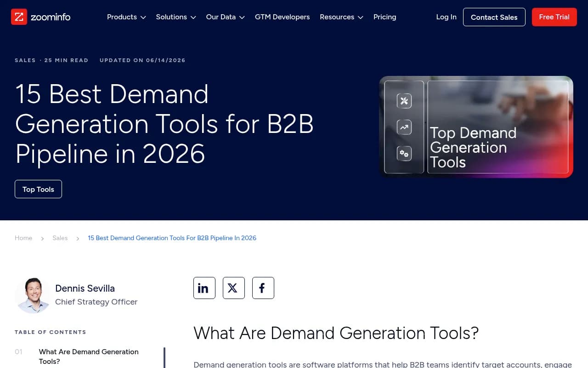Viewport: 588px width, 368px height.
Task: Click 'UPDATED ON 06/14/2026' text
Action: click(x=142, y=60)
